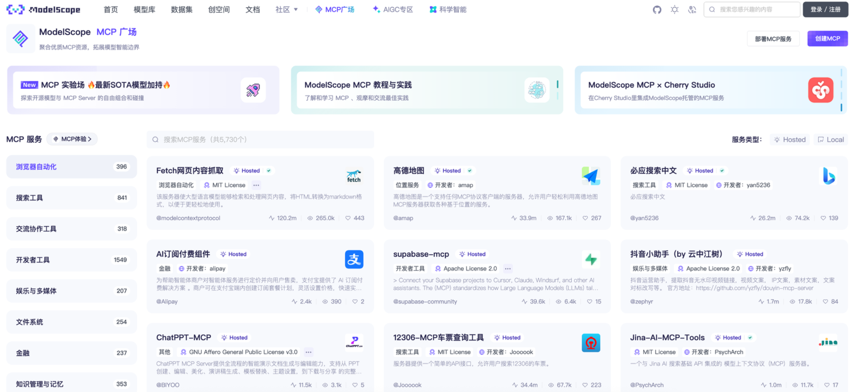The image size is (868, 392).
Task: Select 金融 category in sidebar
Action: point(71,353)
